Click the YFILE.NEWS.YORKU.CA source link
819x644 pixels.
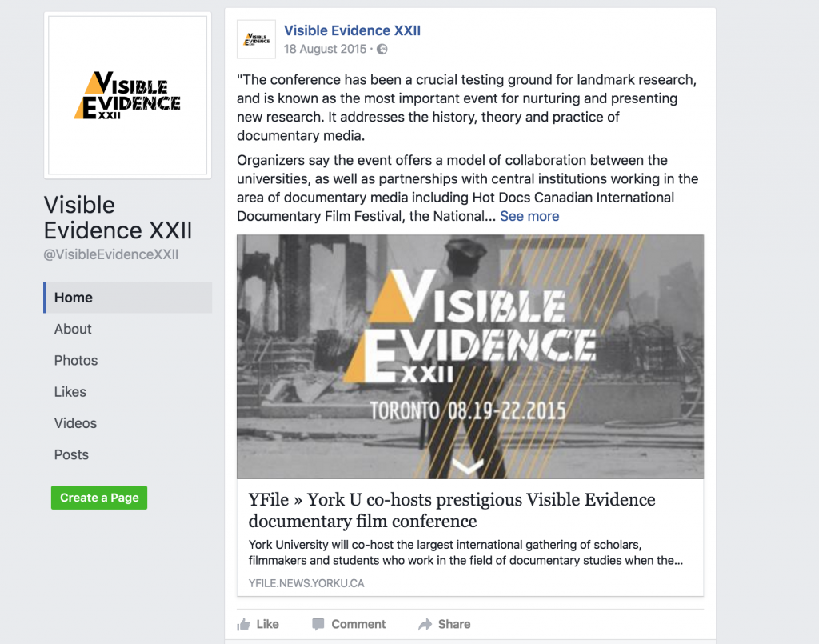click(x=306, y=583)
